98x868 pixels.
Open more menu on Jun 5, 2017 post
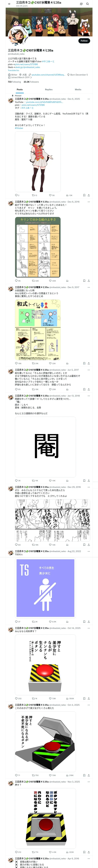pyautogui.click(x=89, y=370)
